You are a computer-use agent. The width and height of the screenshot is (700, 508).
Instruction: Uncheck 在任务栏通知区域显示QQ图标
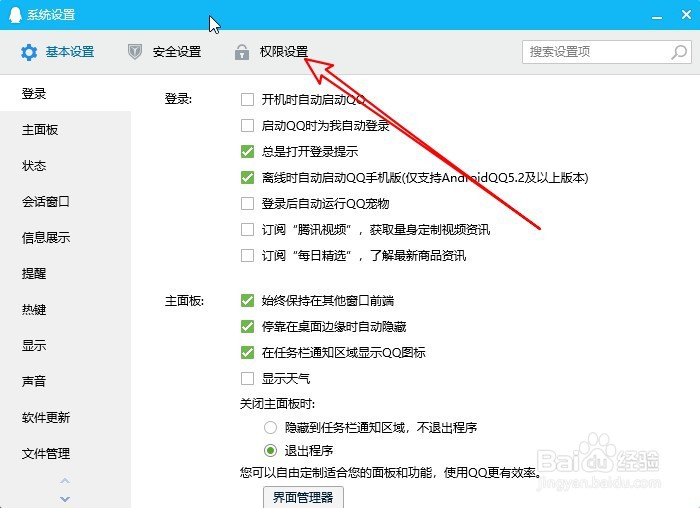tap(247, 353)
